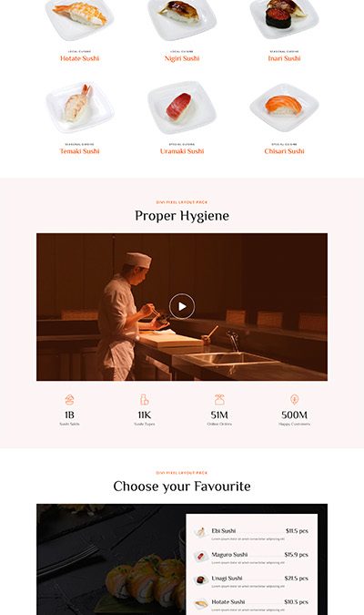The image size is (364, 615).
Task: Click the Uramaki Sushi plate image
Action: pyautogui.click(x=182, y=108)
